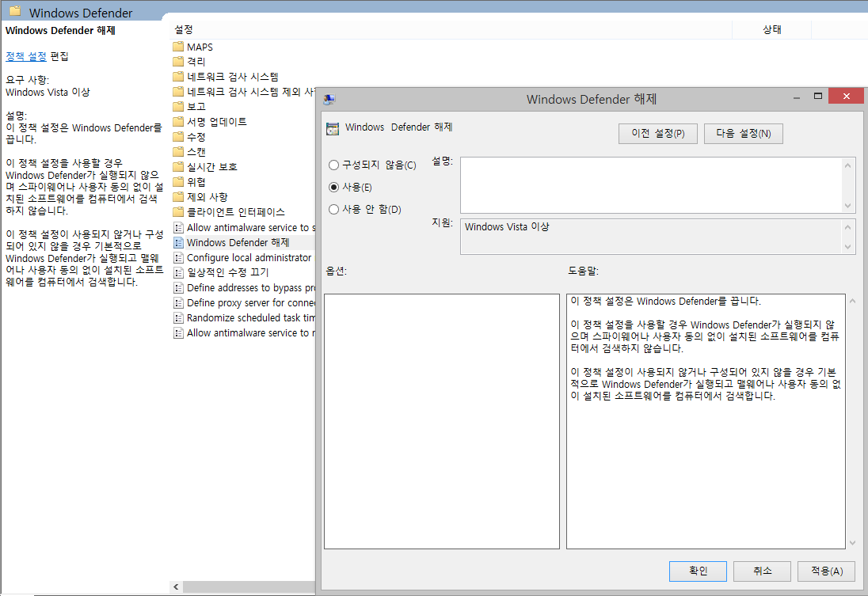Click policy icon beside 일상적인 수정 끄기
868x596 pixels.
pyautogui.click(x=178, y=272)
